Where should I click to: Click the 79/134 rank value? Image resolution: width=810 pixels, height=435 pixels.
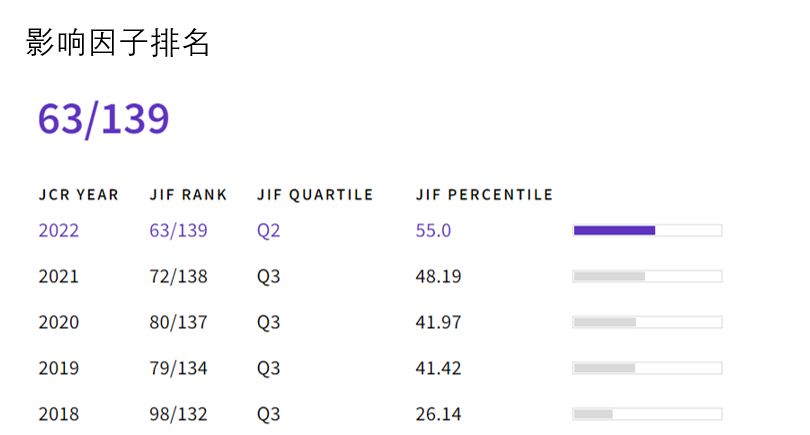[x=178, y=369]
